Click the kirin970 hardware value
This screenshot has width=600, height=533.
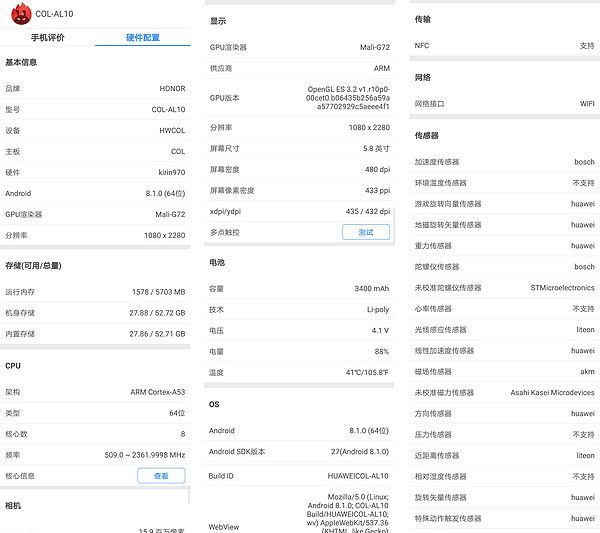pos(172,172)
